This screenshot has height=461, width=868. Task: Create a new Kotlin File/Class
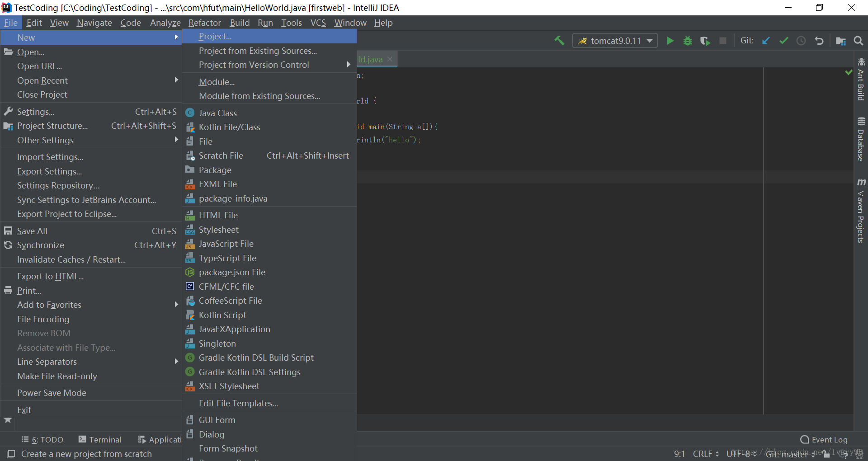coord(269,127)
